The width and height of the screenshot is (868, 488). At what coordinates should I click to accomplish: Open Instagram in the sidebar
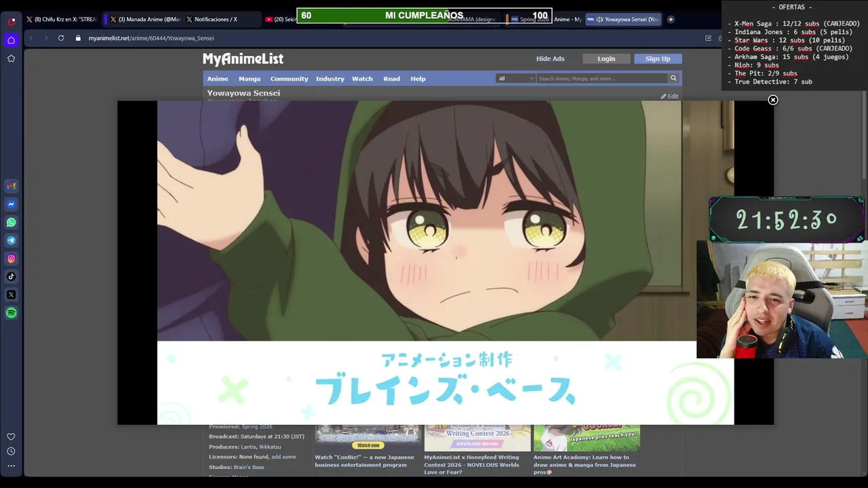coord(12,258)
